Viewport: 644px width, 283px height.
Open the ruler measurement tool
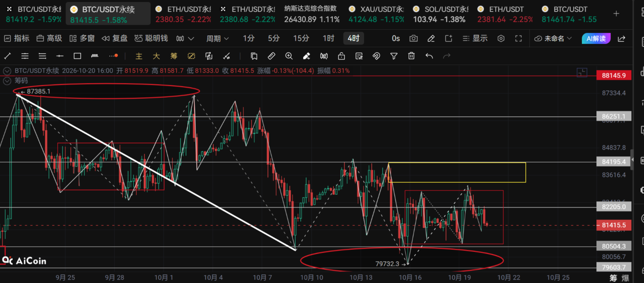pyautogui.click(x=271, y=56)
